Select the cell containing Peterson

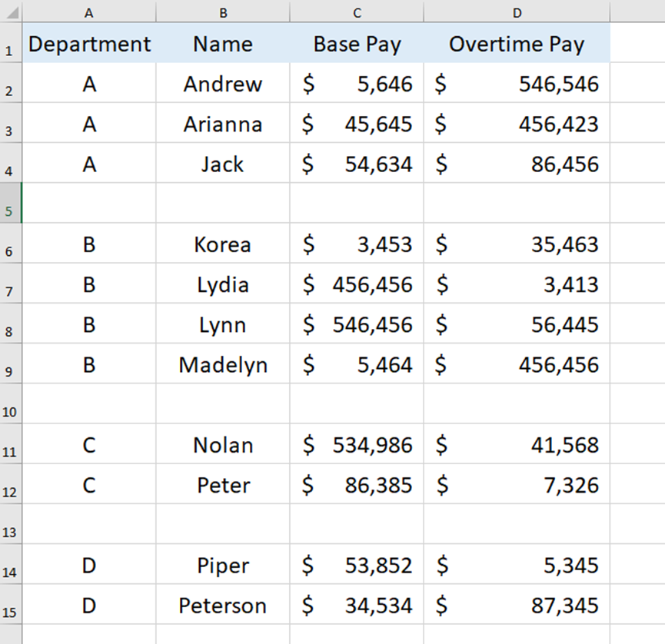coord(223,604)
